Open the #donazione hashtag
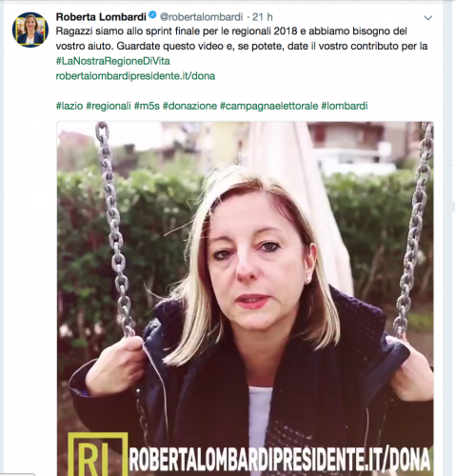 [x=189, y=106]
